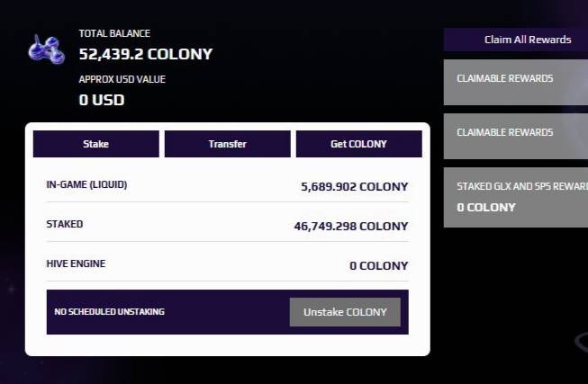Click the Approx USD Value label
This screenshot has height=384, width=588.
coord(122,79)
